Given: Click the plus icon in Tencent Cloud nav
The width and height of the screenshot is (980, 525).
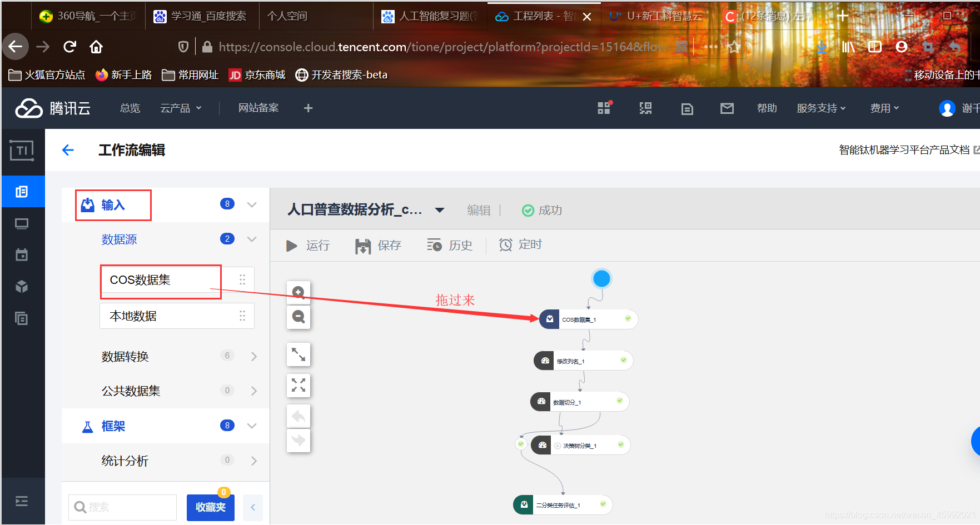Looking at the screenshot, I should (309, 108).
